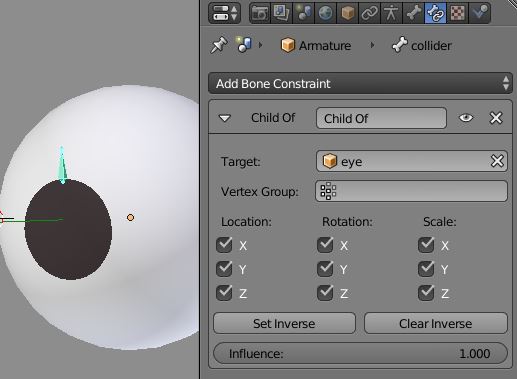Click the Set Inverse button
517x379 pixels.
click(x=284, y=323)
